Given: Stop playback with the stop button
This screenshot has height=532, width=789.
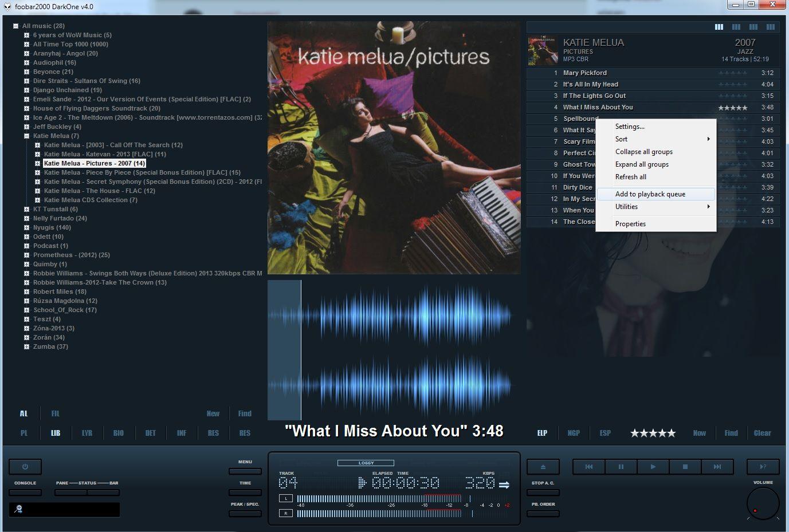Looking at the screenshot, I should click(x=685, y=467).
